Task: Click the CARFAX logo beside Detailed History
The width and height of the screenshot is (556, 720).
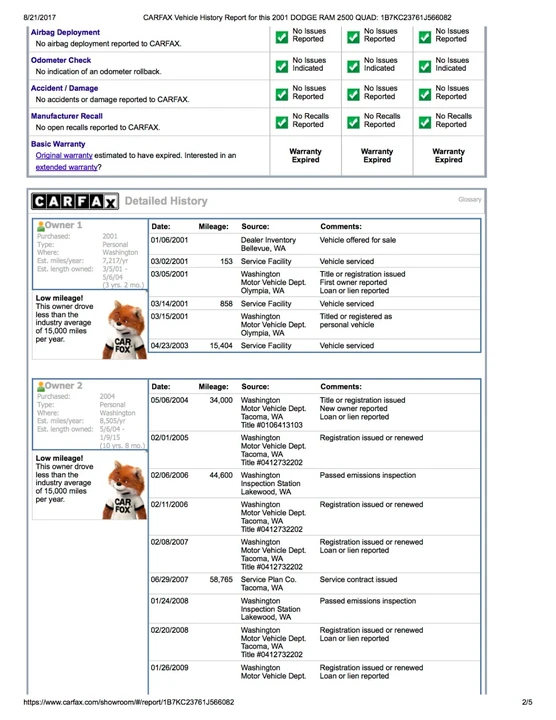Action: [75, 201]
